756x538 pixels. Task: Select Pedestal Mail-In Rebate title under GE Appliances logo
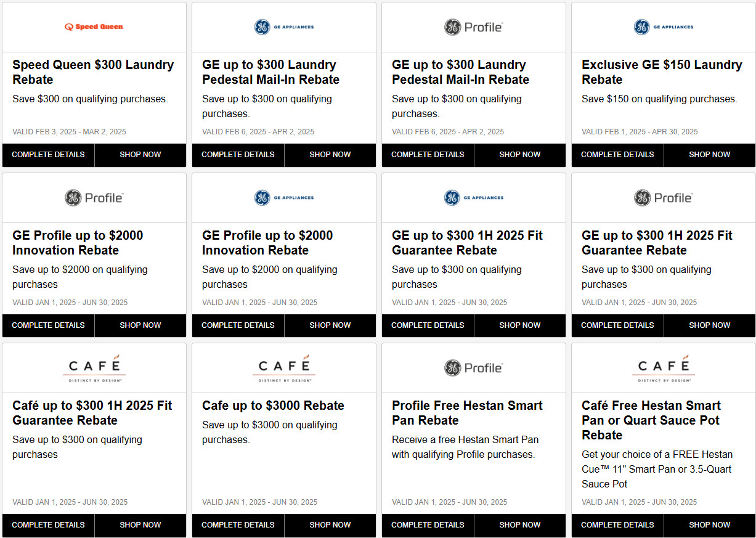pyautogui.click(x=270, y=72)
